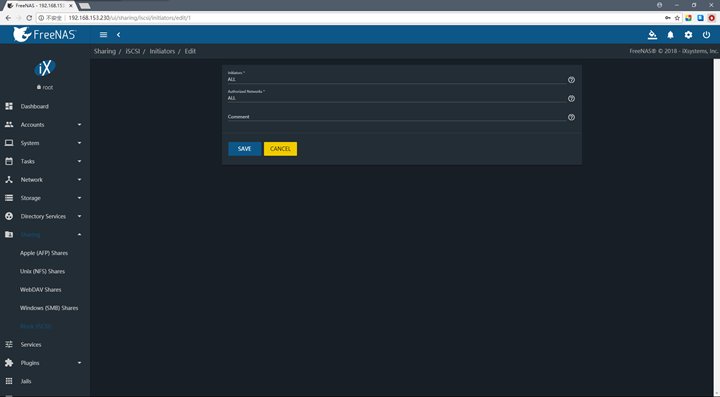The image size is (720, 397).
Task: Expand the Directory Services menu arrow
Action: click(79, 216)
